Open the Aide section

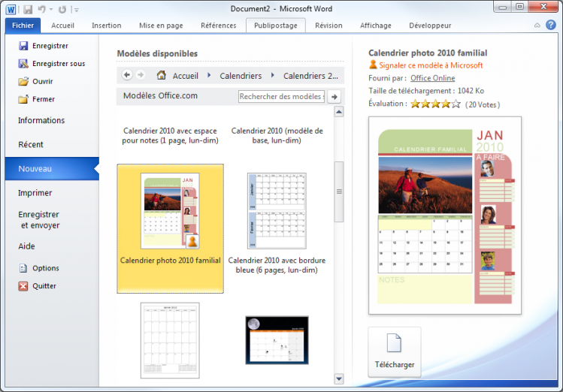click(x=26, y=246)
